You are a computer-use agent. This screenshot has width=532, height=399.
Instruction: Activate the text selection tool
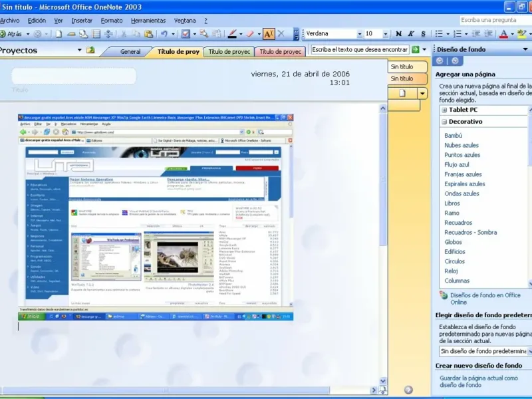pyautogui.click(x=269, y=34)
